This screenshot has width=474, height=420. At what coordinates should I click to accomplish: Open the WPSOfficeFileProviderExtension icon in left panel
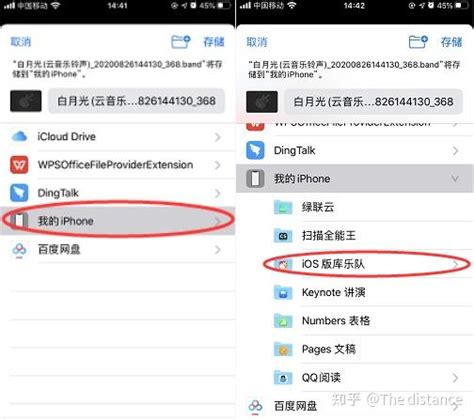(19, 165)
